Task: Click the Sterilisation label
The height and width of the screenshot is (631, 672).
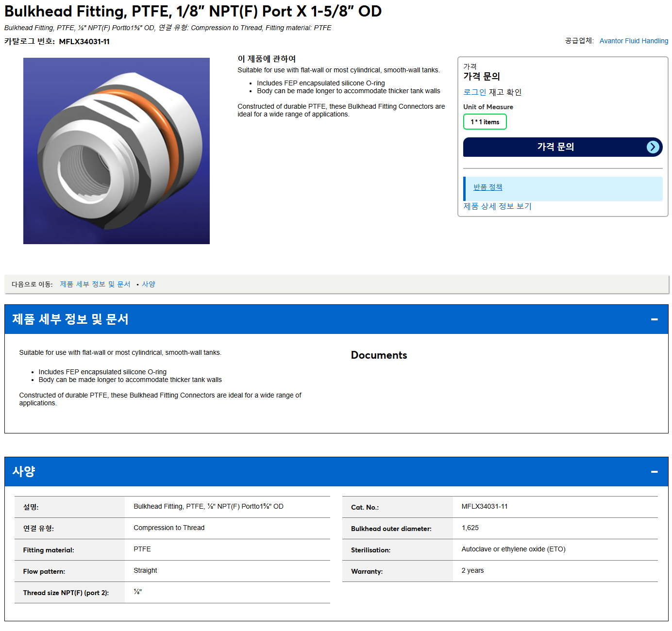Action: tap(370, 550)
